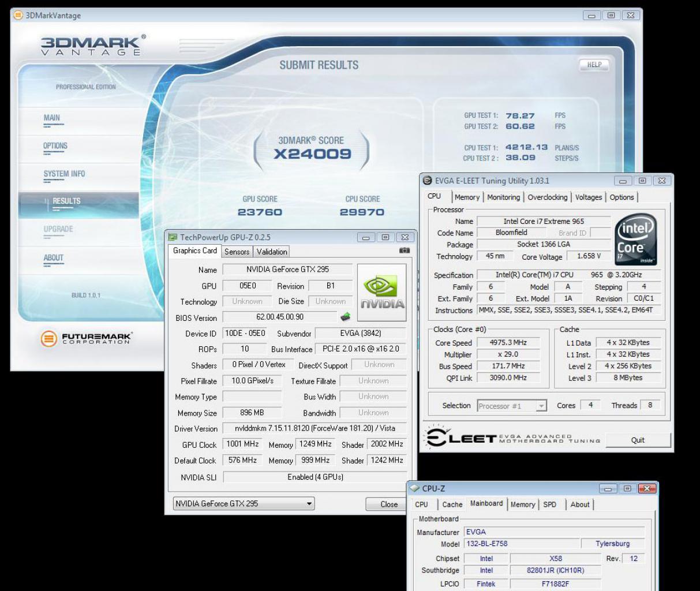Click the GPU-Z screenshot camera icon
This screenshot has height=591, width=700.
pos(404,251)
